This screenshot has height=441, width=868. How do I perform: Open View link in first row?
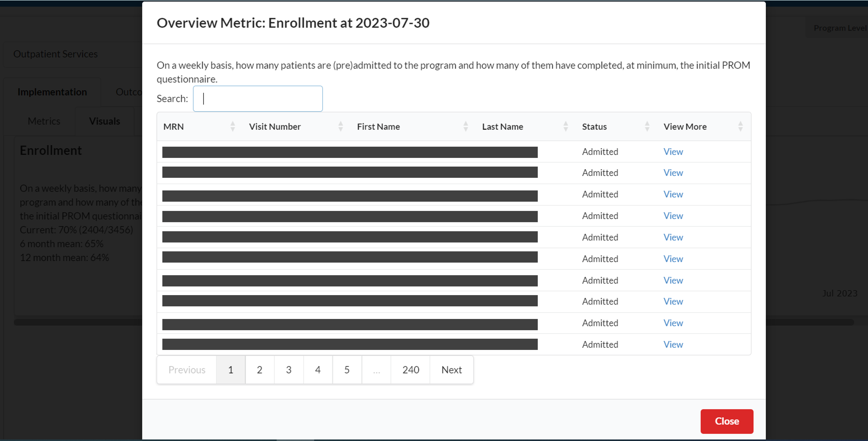click(673, 152)
